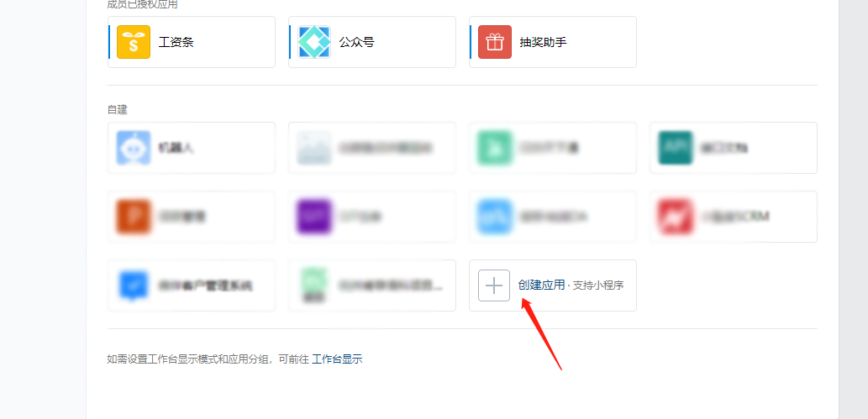Open the 抽奖助手 red gift icon
Viewport: 868px width, 419px height.
[494, 42]
